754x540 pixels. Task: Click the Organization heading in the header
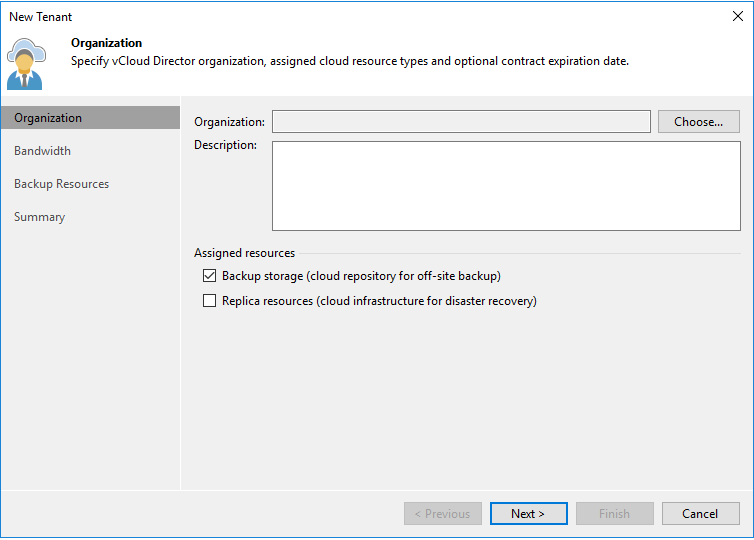(x=106, y=43)
